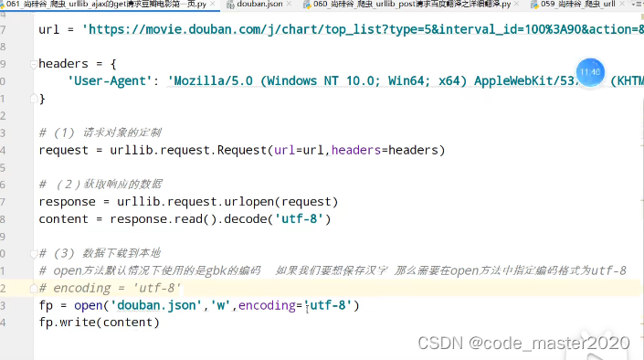The width and height of the screenshot is (644, 360).
Task: Switch to the 060 urllib post .py tab
Action: click(x=412, y=4)
